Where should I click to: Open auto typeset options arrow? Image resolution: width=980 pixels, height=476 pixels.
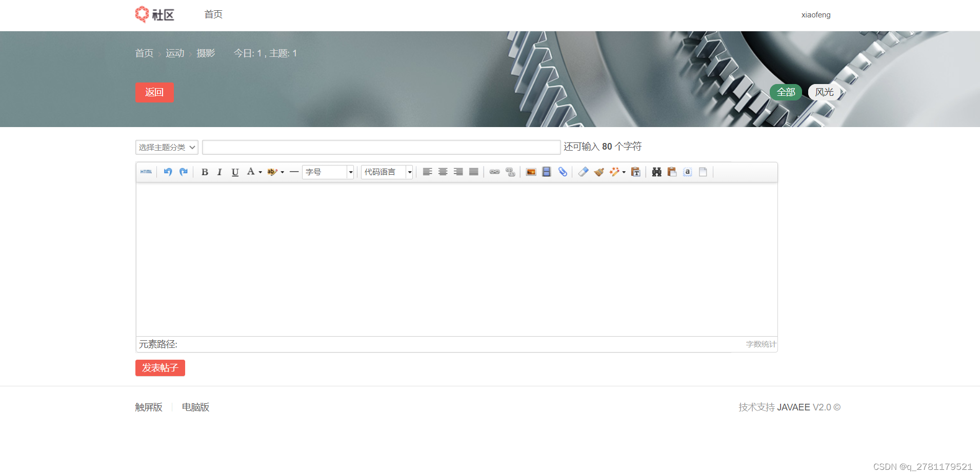coord(624,172)
